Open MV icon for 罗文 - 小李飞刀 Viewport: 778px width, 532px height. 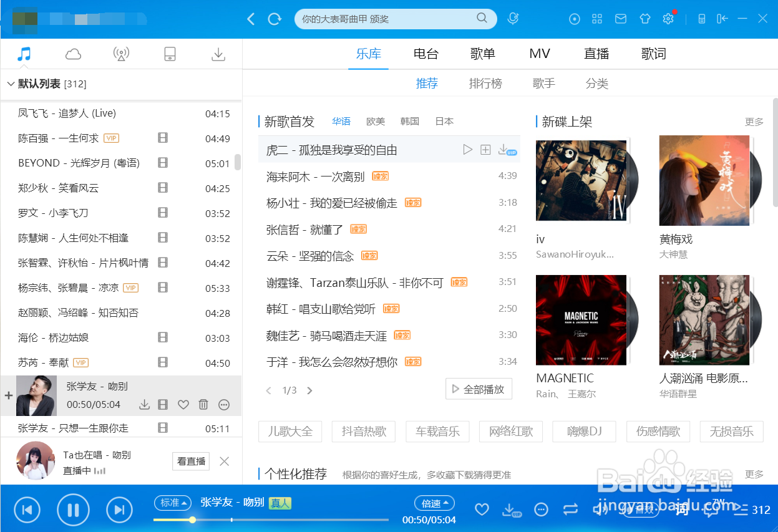pyautogui.click(x=163, y=213)
